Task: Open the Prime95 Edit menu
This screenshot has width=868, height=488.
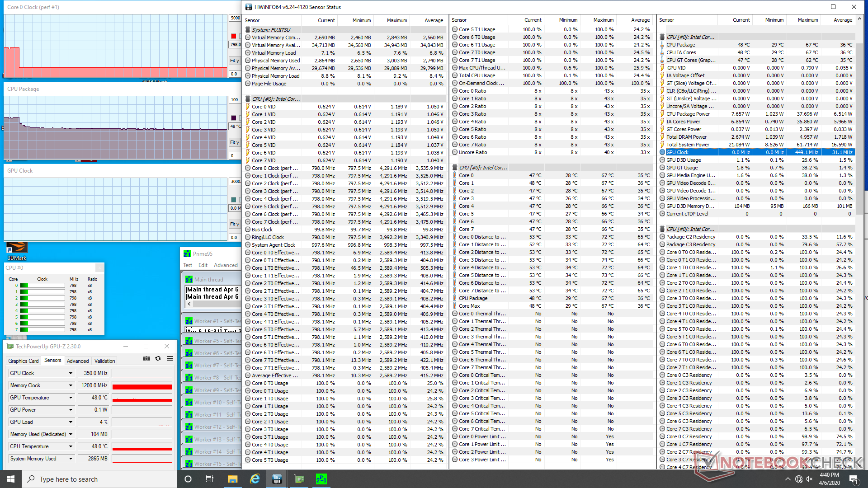Action: tap(203, 265)
